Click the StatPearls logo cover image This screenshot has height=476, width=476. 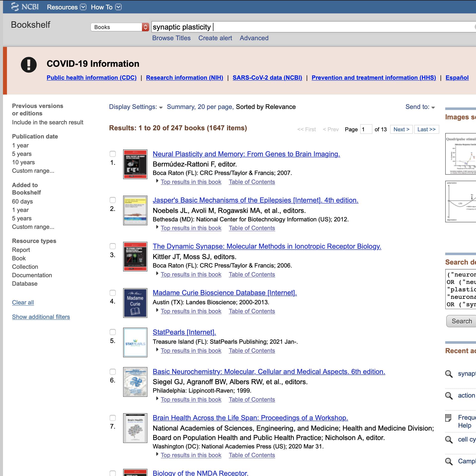point(135,342)
